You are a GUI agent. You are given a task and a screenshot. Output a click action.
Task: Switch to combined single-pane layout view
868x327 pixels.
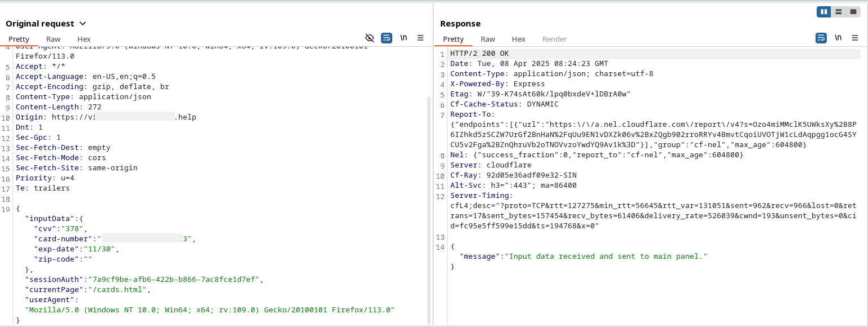click(853, 11)
